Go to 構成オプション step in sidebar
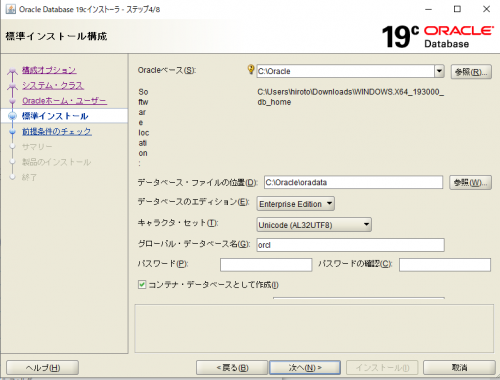Viewport: 500px width, 380px height. click(49, 70)
